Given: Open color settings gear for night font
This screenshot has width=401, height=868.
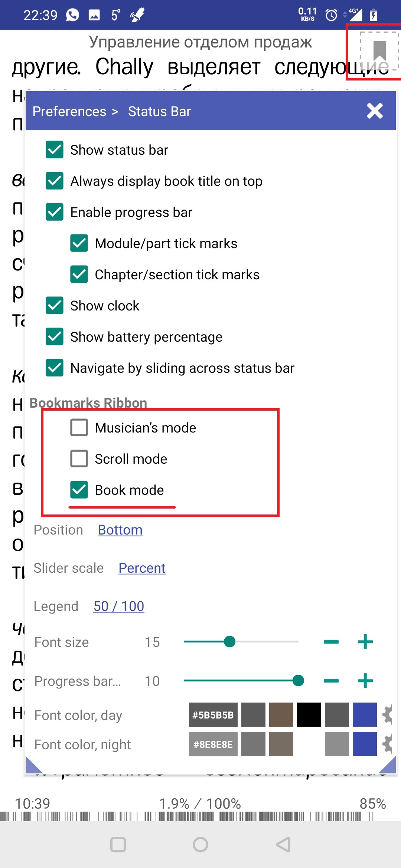Looking at the screenshot, I should 388,744.
